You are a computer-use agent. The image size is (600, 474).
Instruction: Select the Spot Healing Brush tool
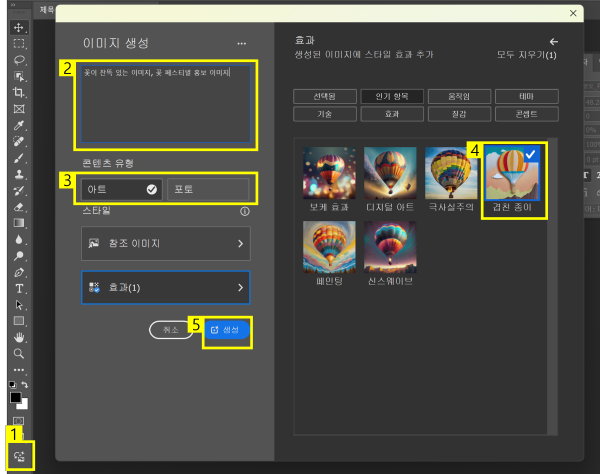pyautogui.click(x=18, y=142)
